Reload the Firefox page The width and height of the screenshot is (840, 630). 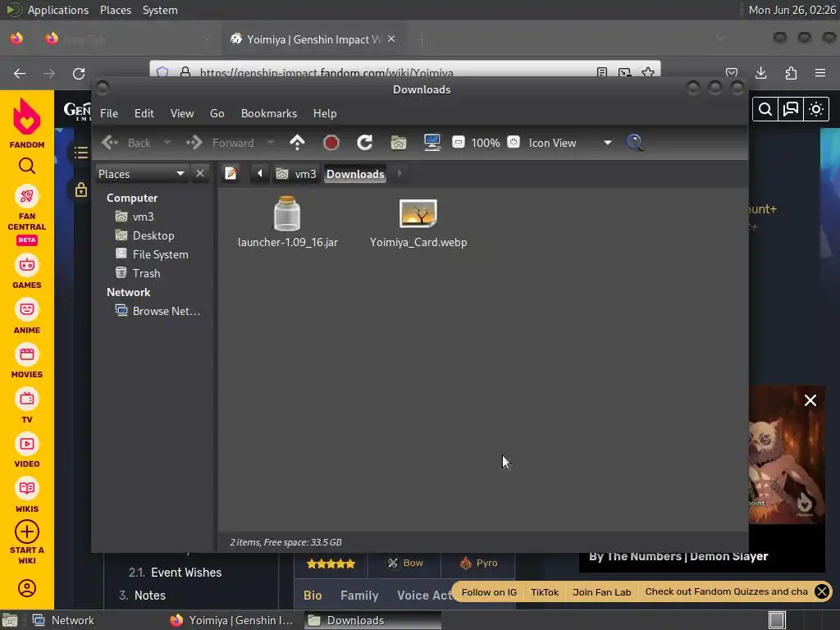(79, 73)
